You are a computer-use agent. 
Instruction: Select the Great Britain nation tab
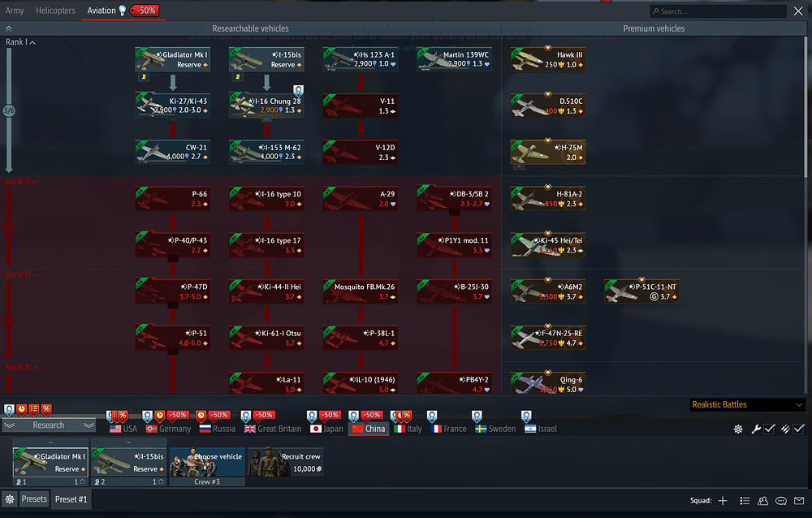[x=273, y=429]
